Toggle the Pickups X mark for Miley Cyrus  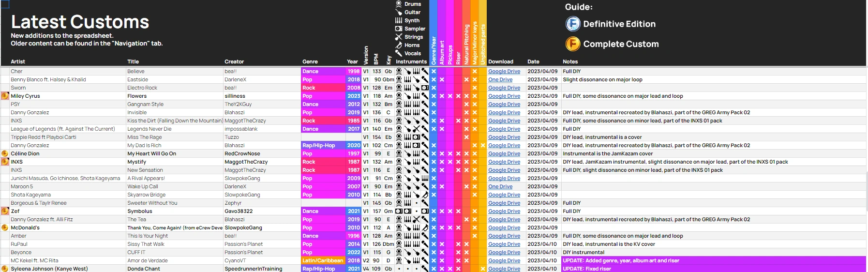point(450,96)
